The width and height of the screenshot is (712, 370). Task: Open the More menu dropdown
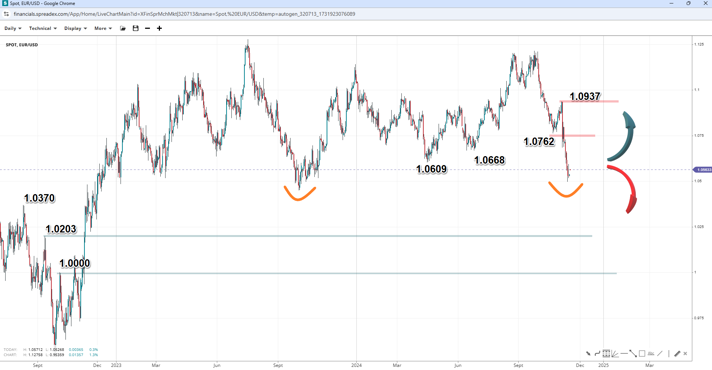point(103,28)
